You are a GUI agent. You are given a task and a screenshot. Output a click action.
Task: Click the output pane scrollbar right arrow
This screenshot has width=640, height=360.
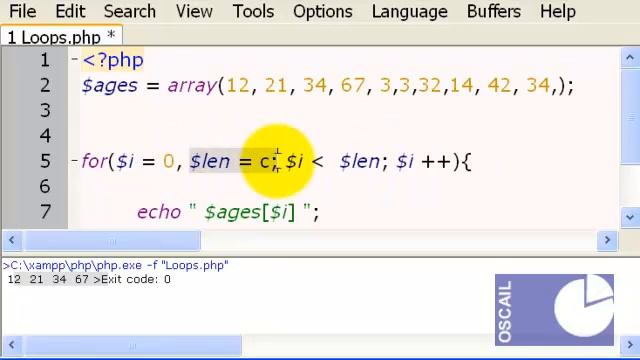[x=630, y=345]
